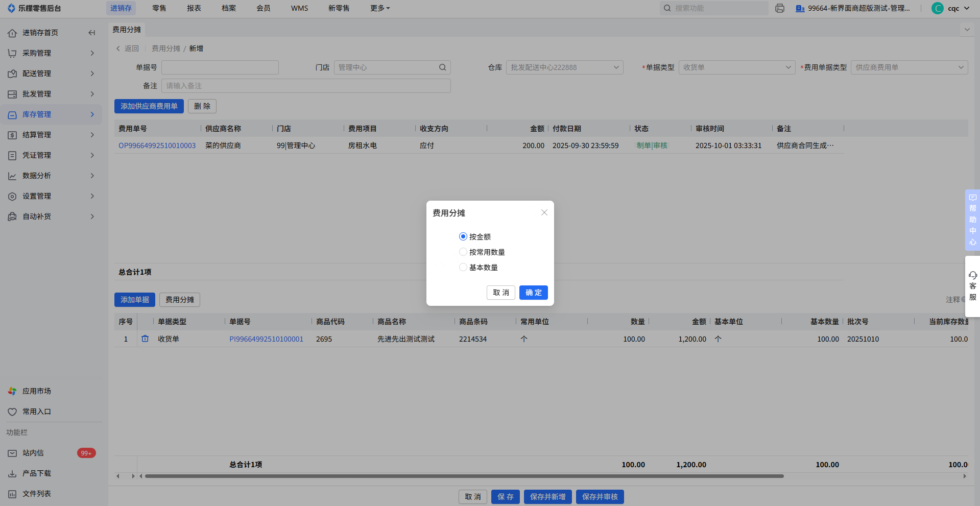The image size is (980, 506).
Task: Click the 保存并审核 button
Action: 600,497
